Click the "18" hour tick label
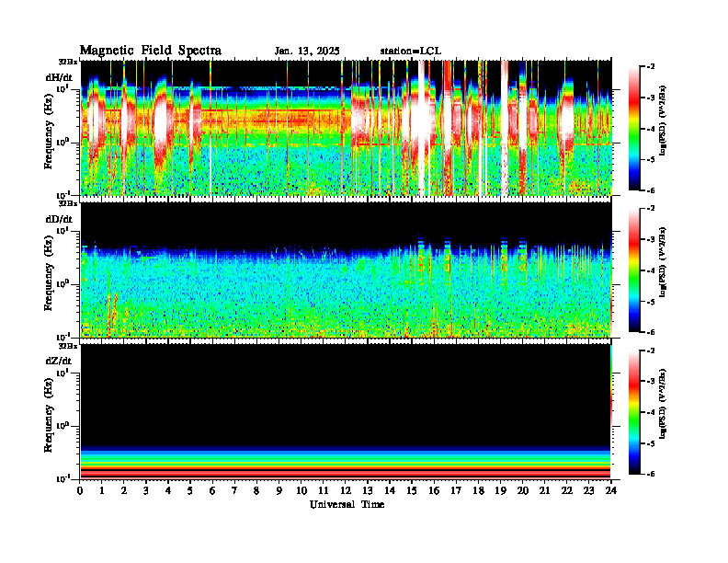Viewport: 728px width, 563px height. (478, 491)
